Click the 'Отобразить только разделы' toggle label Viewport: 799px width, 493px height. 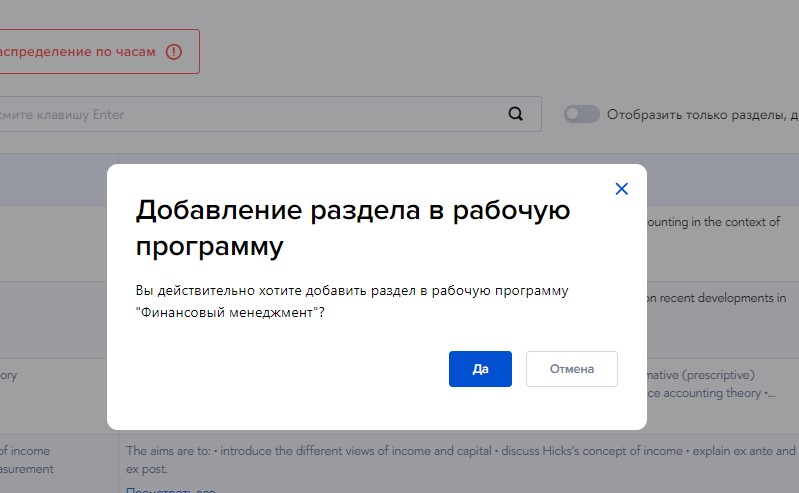point(702,114)
